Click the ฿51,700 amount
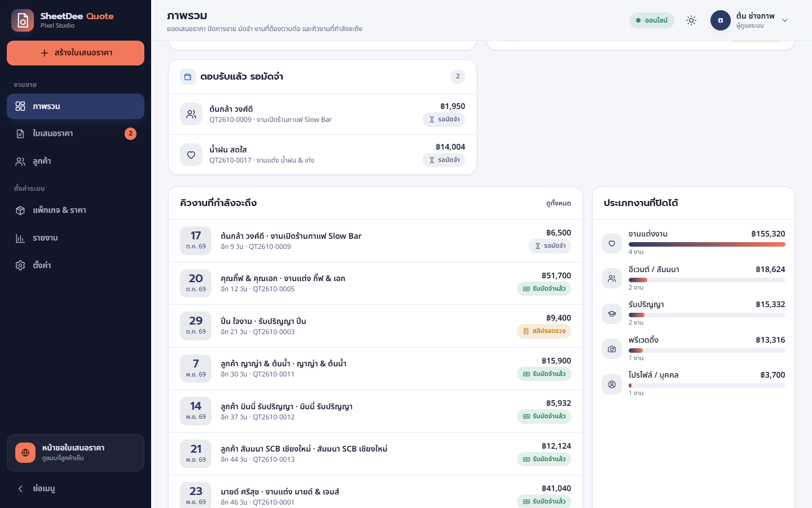Image resolution: width=812 pixels, height=508 pixels. pos(557,276)
